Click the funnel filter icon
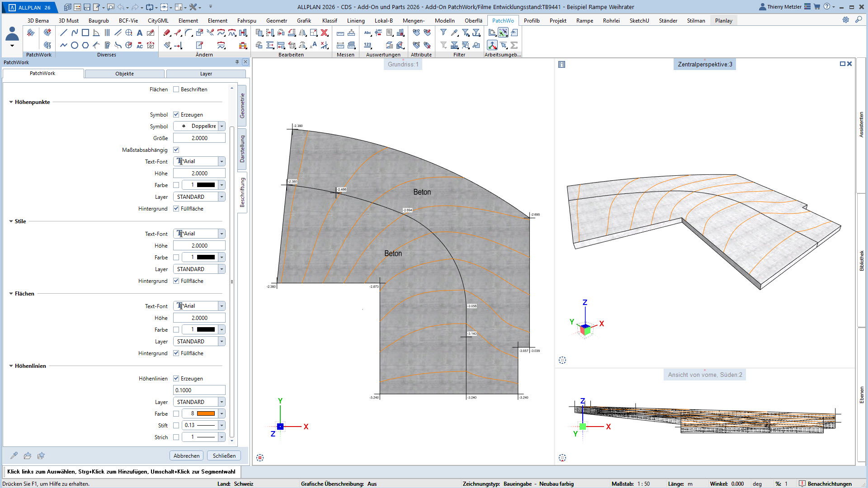This screenshot has height=488, width=868. [443, 33]
